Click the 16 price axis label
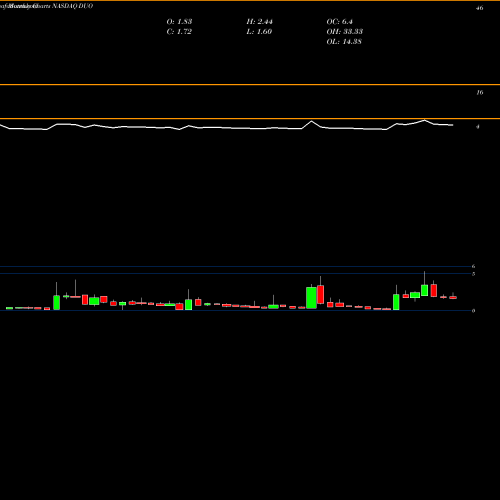 pos(479,93)
